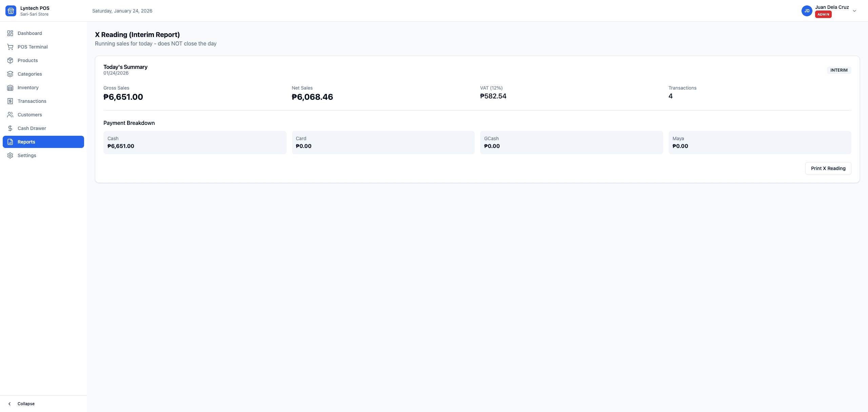Click the Dashboard grid icon
Screen dimensions: 868x412
(x=10, y=33)
